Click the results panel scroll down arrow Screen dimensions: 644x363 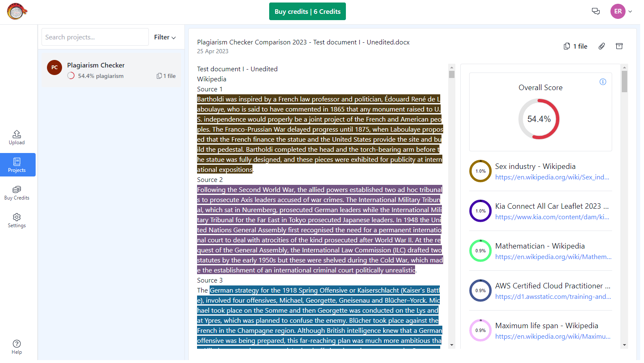tap(624, 345)
